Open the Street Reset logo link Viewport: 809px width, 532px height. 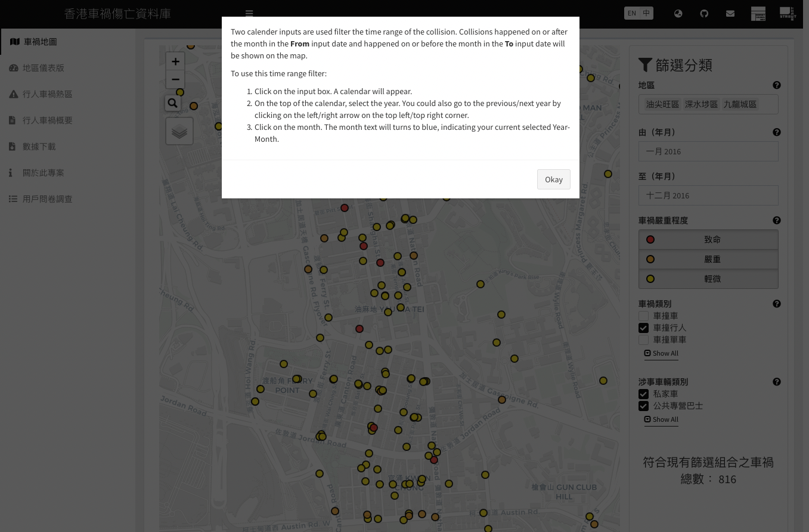click(788, 13)
